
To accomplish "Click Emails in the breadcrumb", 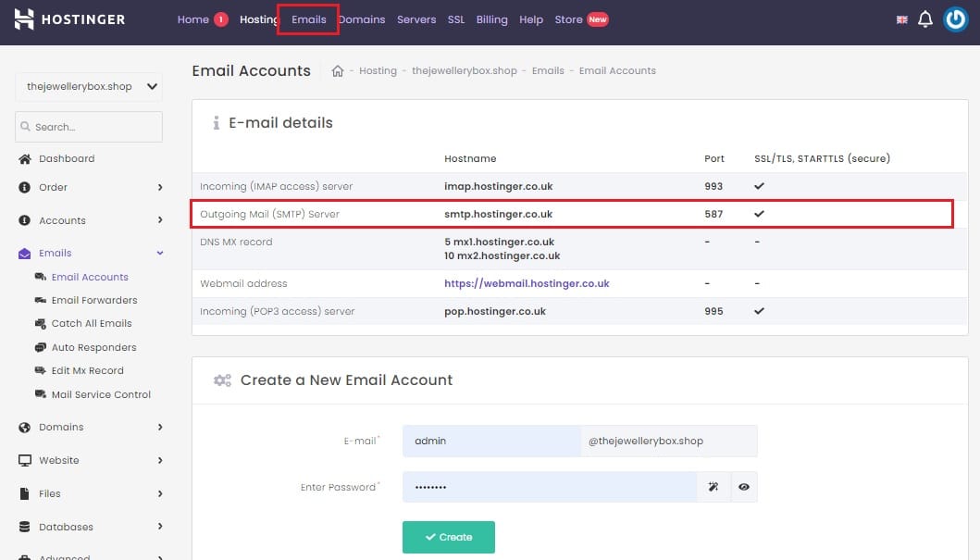I will tap(548, 70).
